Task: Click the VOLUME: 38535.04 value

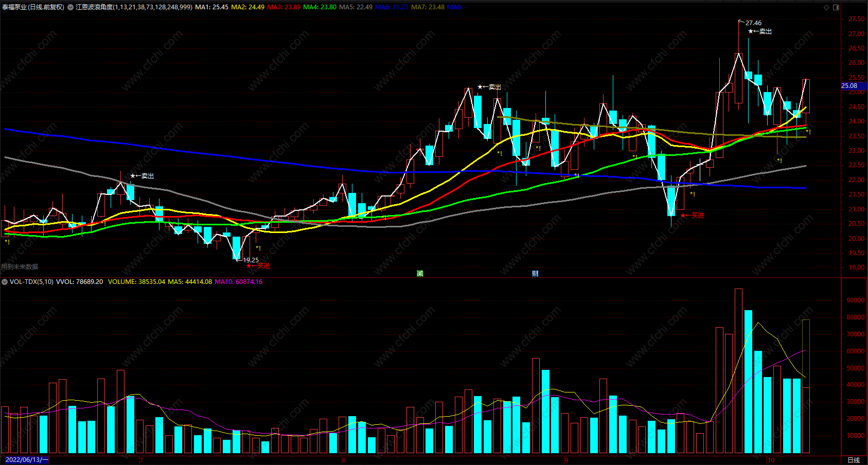Action: [x=136, y=282]
